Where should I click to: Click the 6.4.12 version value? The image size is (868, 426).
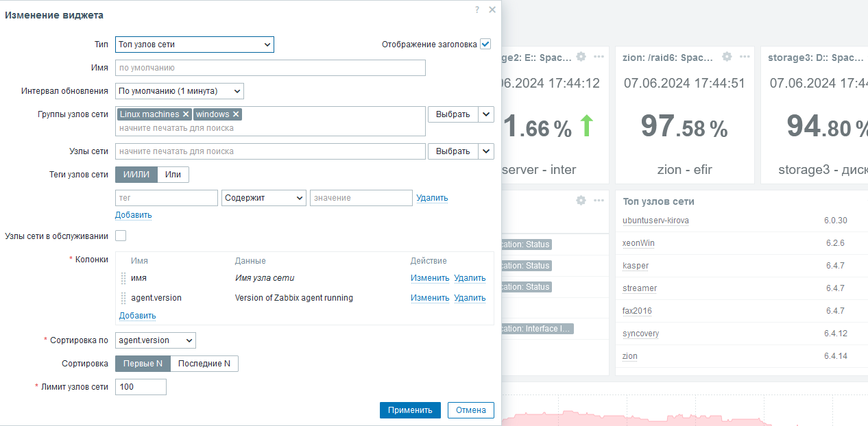tap(836, 334)
